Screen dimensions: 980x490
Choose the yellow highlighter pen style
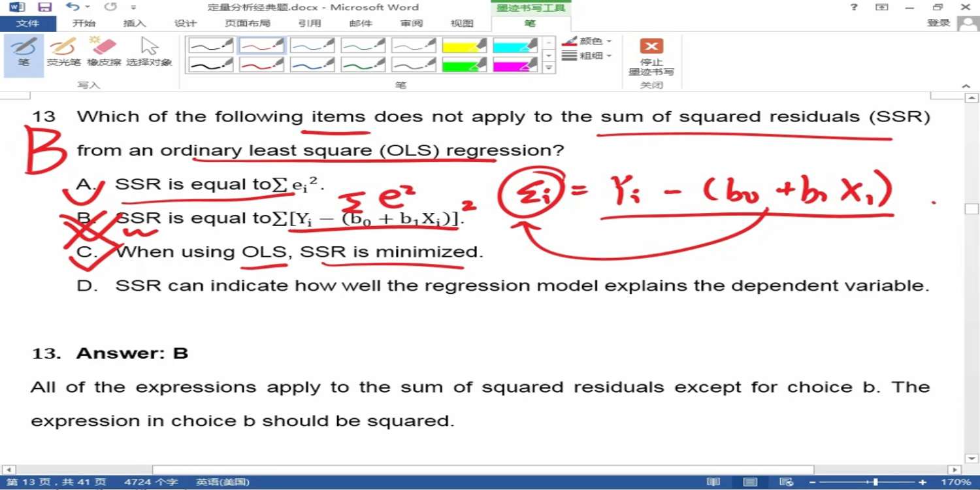[x=465, y=46]
